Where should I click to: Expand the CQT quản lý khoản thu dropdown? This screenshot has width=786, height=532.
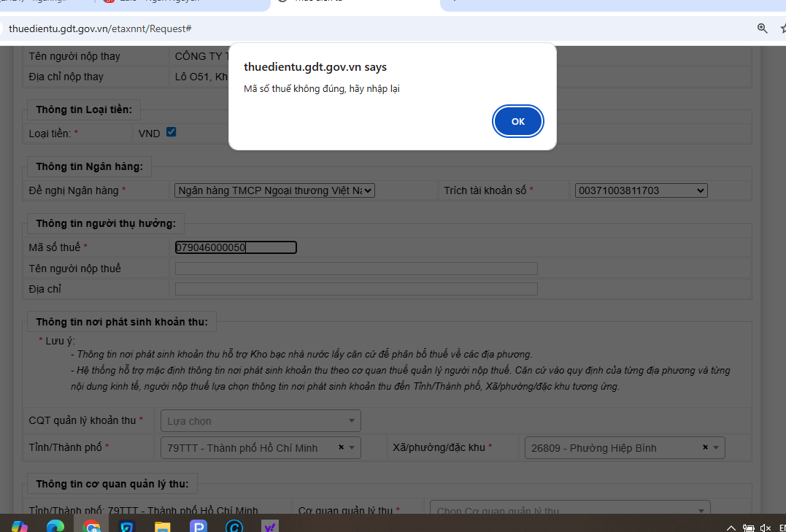[261, 421]
